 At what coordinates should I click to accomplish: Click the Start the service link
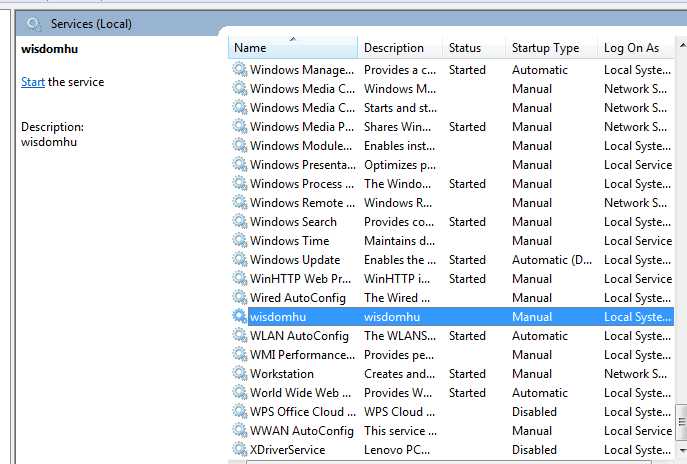(x=33, y=82)
